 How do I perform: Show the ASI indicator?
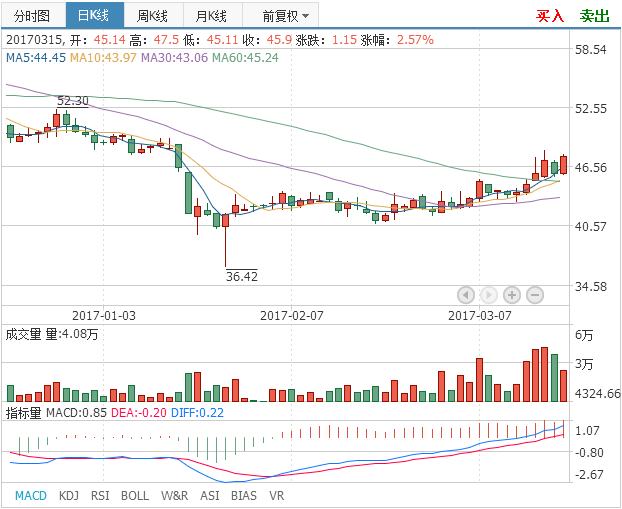211,495
